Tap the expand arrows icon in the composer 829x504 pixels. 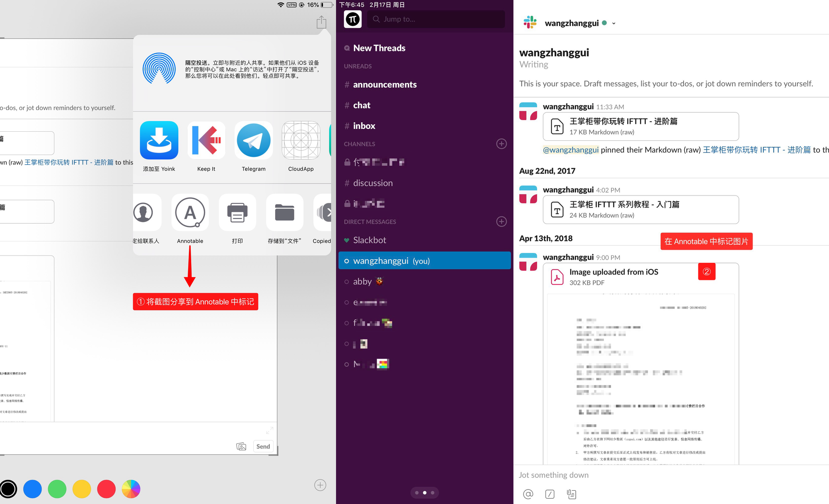269,430
